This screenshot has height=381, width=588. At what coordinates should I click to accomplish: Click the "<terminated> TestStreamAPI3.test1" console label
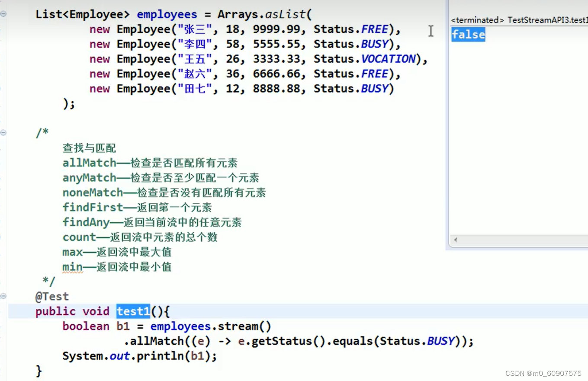519,20
